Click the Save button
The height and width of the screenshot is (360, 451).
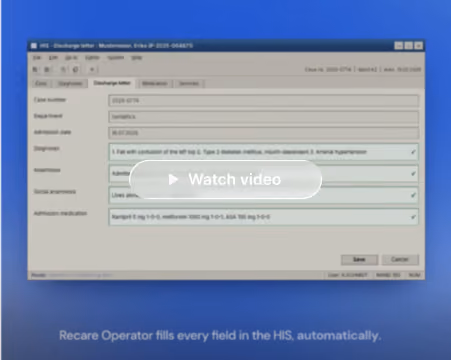359,260
